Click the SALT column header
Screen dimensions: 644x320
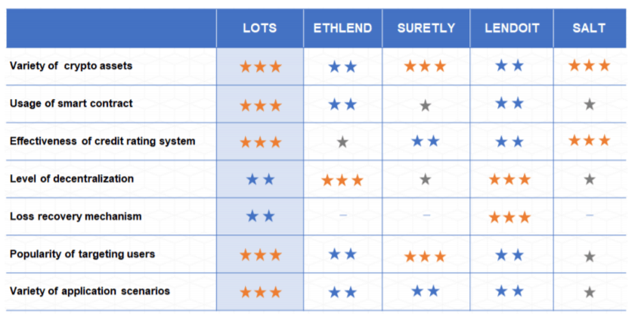(589, 28)
